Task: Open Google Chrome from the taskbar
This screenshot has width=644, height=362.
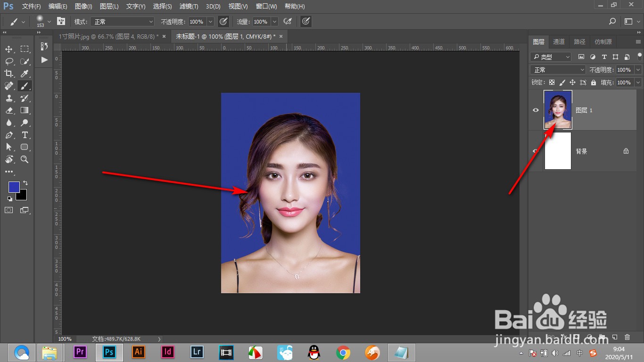Action: point(343,352)
